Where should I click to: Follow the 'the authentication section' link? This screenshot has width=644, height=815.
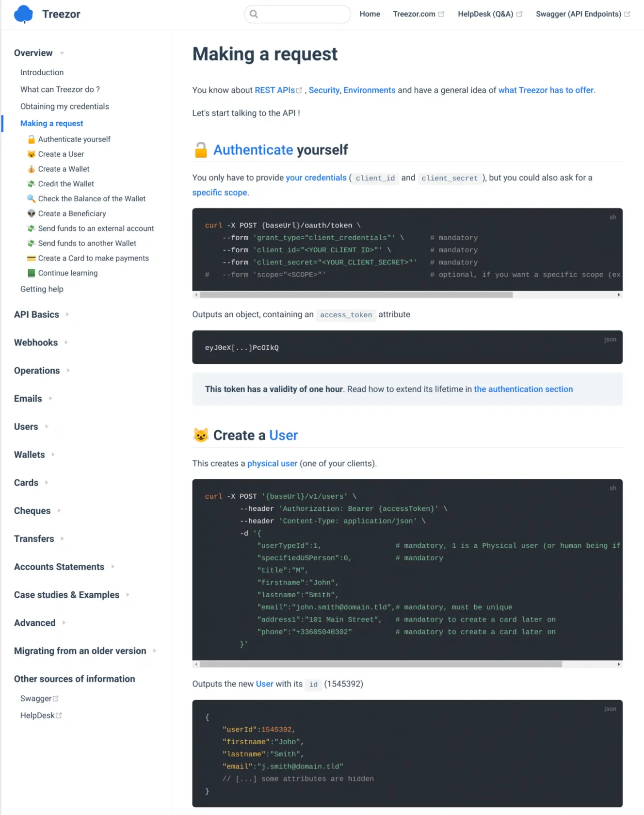pos(523,390)
